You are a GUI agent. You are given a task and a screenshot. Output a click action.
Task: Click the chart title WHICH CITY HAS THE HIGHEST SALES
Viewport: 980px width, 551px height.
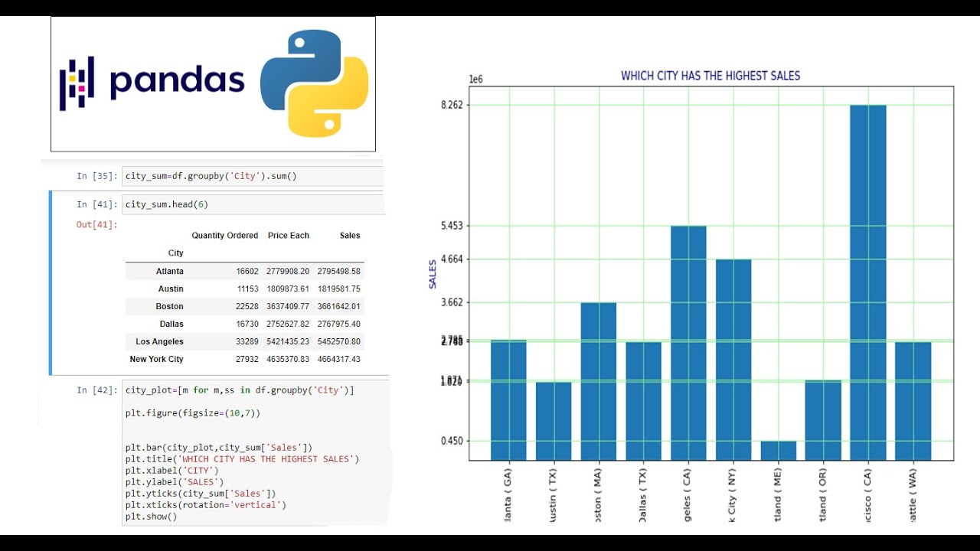pos(710,76)
